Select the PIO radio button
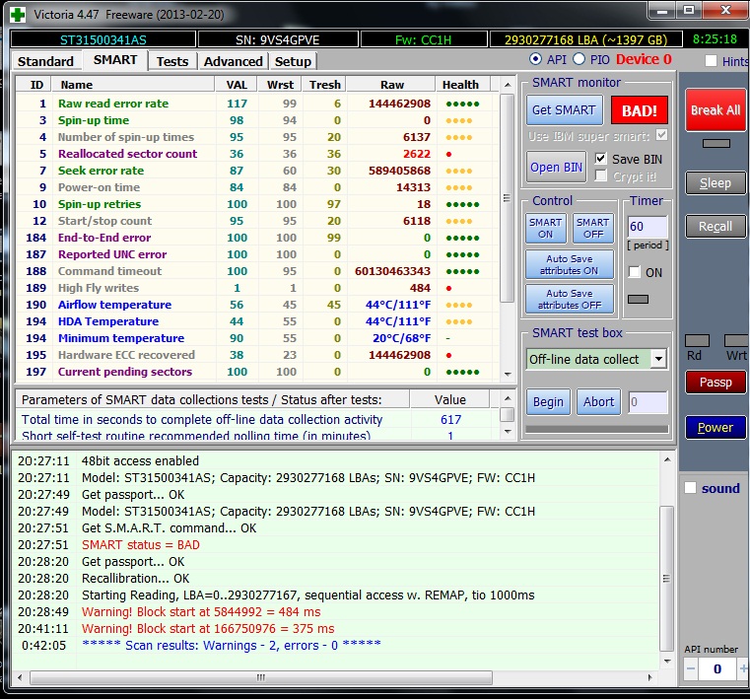The image size is (750, 700). pyautogui.click(x=579, y=60)
